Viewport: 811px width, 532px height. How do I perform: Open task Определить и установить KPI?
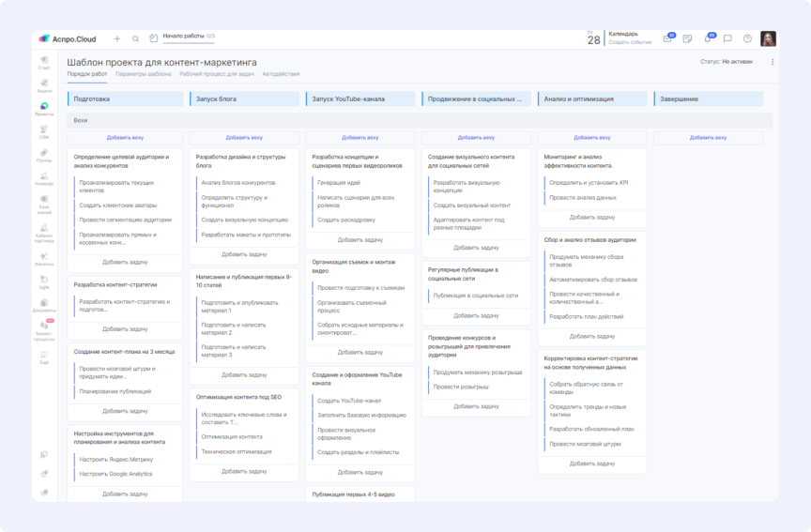589,183
